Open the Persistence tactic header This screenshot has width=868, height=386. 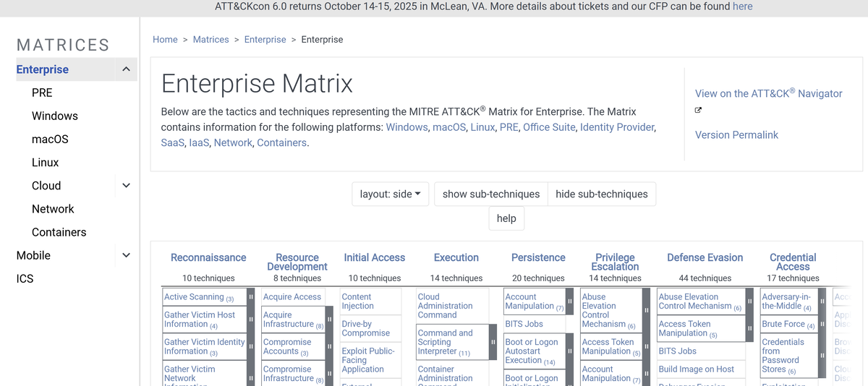538,257
